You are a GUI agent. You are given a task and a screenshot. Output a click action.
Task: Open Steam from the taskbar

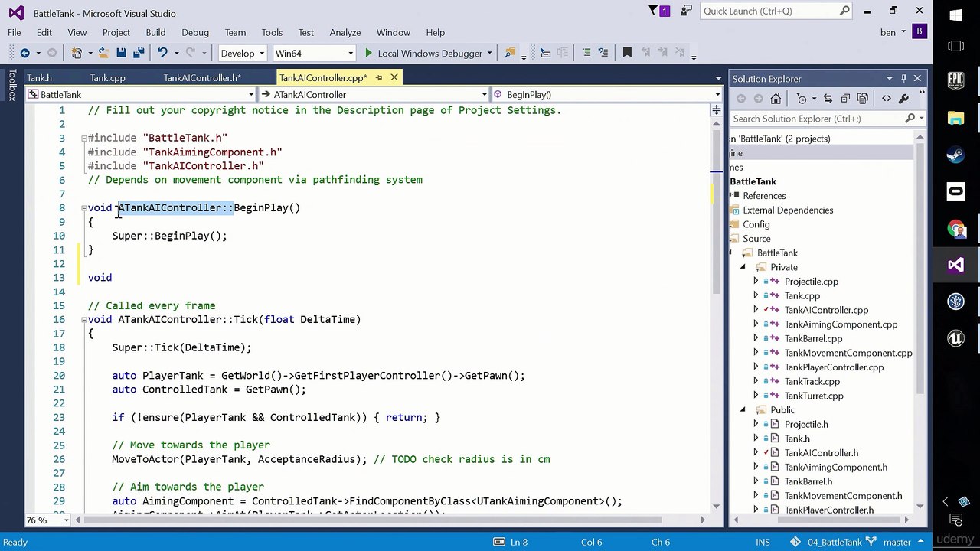(955, 154)
